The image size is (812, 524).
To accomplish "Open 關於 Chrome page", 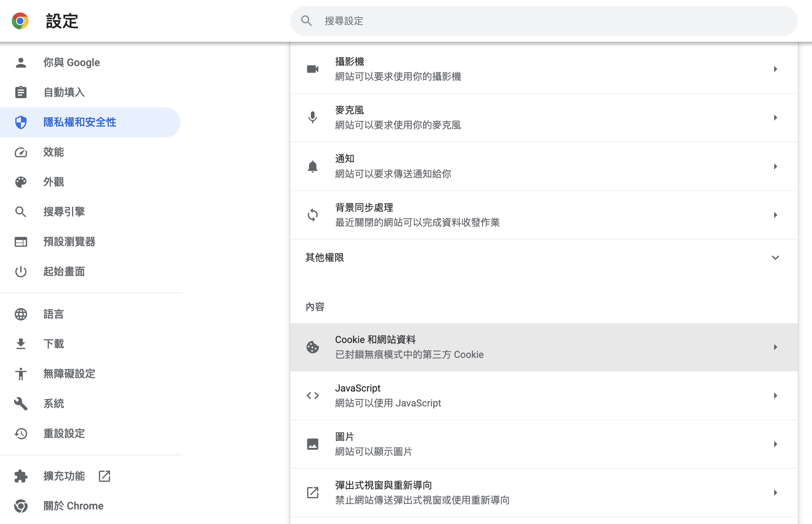I will click(x=74, y=506).
